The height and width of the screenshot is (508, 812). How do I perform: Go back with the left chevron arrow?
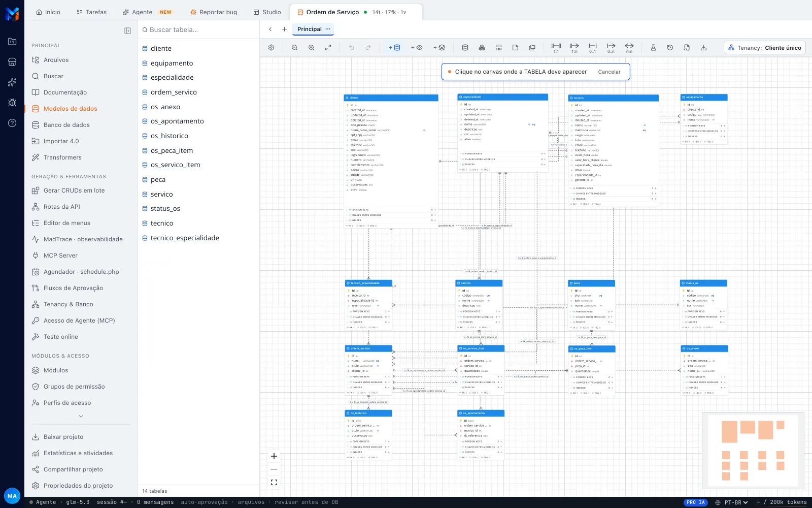click(x=270, y=29)
